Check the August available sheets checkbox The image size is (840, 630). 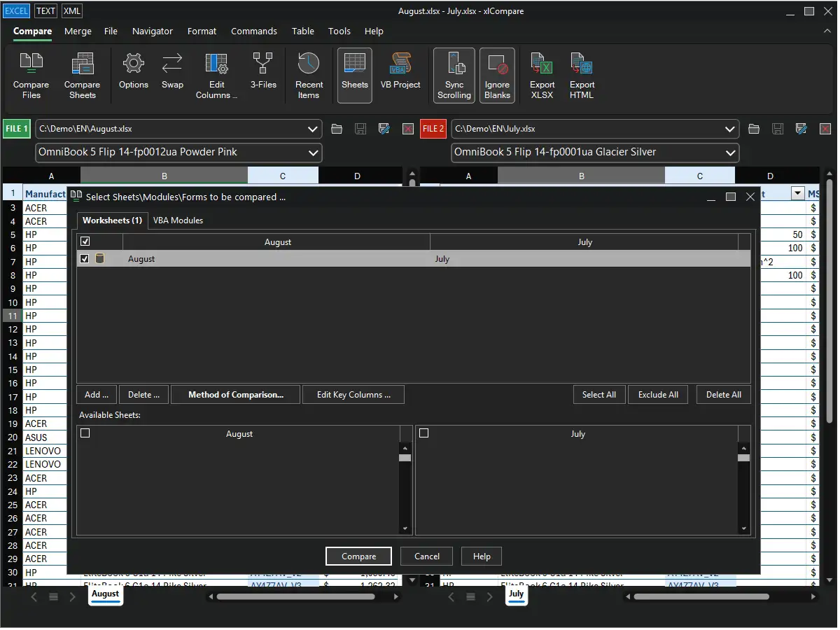(x=85, y=433)
